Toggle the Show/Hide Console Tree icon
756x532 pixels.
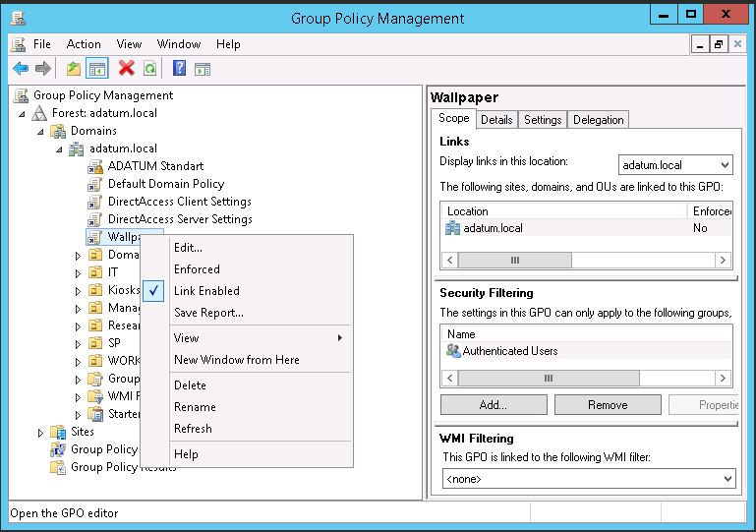(x=96, y=69)
